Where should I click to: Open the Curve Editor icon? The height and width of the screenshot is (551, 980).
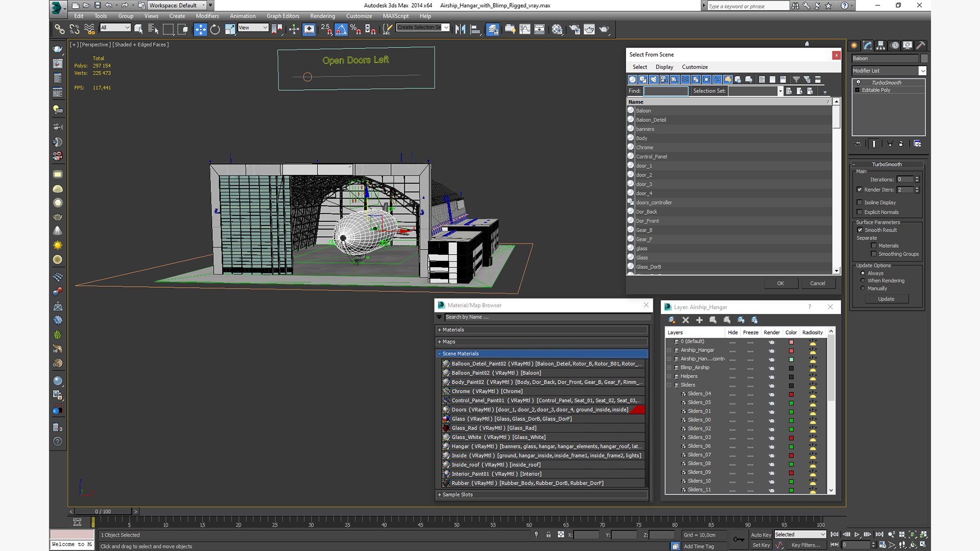525,29
